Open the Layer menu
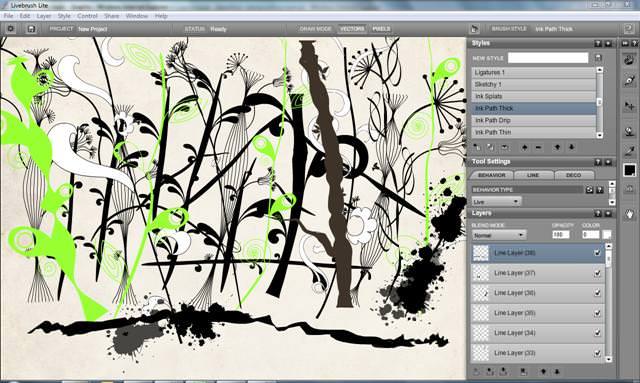 (44, 16)
